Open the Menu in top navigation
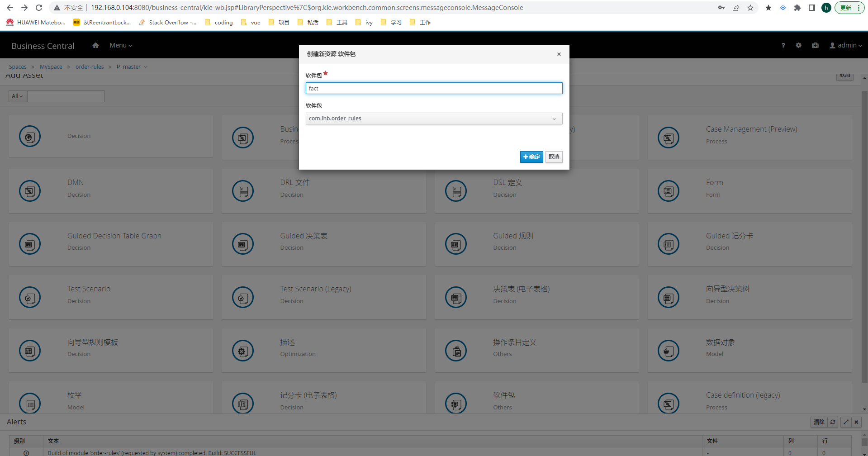This screenshot has width=868, height=456. (x=121, y=45)
